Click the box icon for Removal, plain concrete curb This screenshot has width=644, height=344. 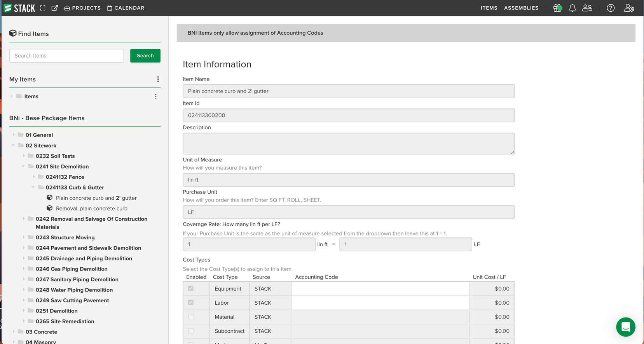pyautogui.click(x=49, y=208)
